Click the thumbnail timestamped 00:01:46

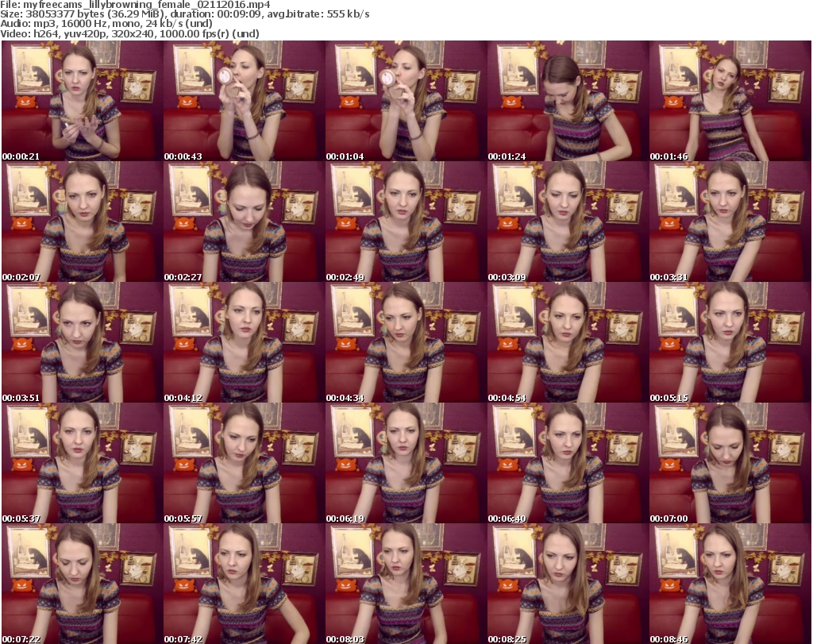point(730,101)
